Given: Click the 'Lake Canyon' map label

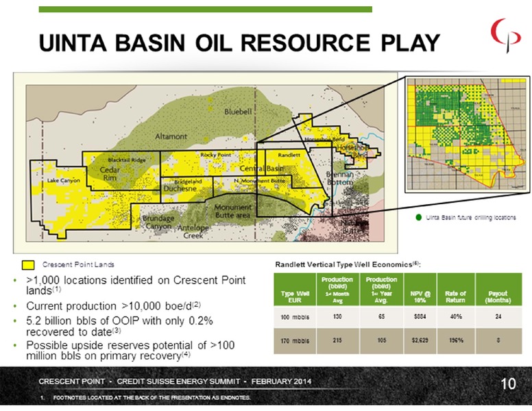Looking at the screenshot, I should (64, 180).
